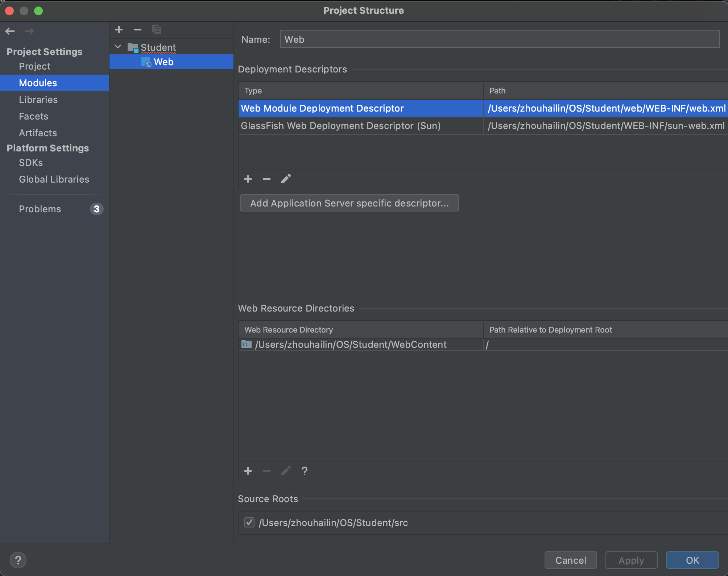Select the Web facet under Student
The height and width of the screenshot is (576, 728).
click(164, 62)
